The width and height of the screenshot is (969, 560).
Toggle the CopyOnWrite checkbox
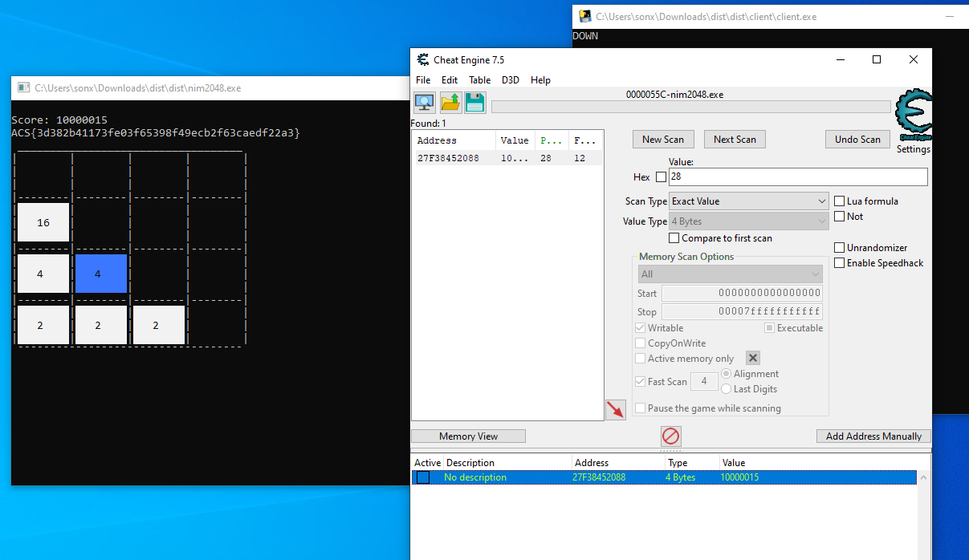(641, 343)
